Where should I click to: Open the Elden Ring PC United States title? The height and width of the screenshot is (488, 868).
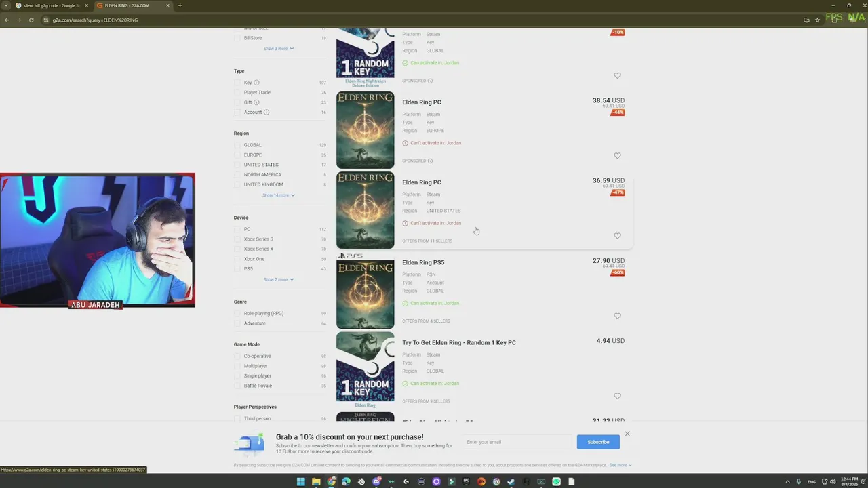click(422, 182)
